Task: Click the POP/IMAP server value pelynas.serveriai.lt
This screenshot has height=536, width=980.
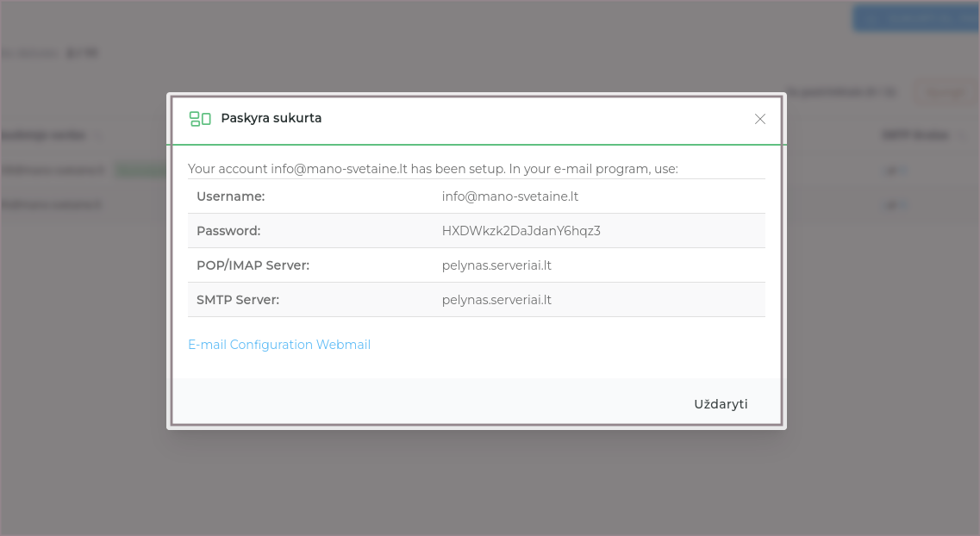Action: tap(496, 265)
